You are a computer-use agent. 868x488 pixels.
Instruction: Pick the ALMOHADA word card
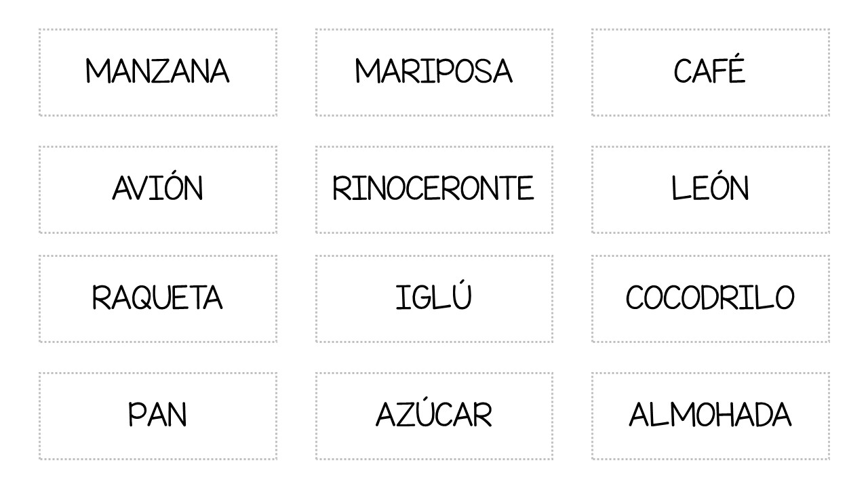(710, 416)
